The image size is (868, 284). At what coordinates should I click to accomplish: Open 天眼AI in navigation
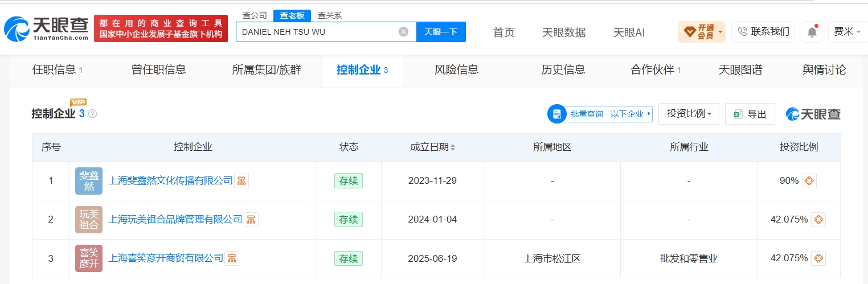629,32
